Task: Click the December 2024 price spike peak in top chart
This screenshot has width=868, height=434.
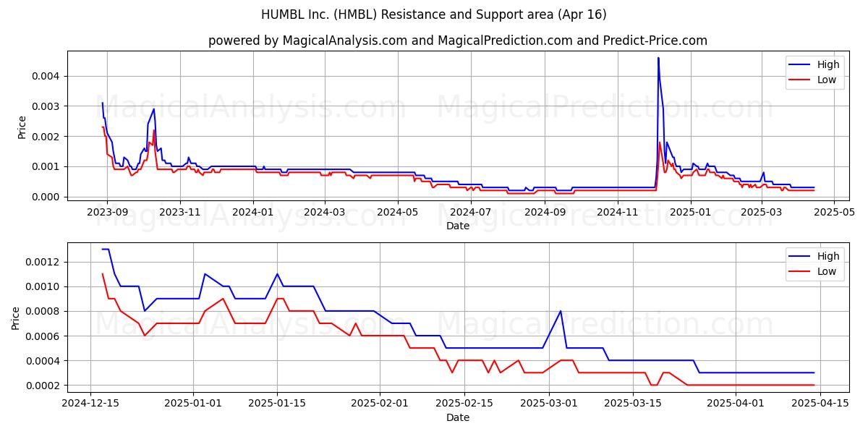Action: pos(658,58)
